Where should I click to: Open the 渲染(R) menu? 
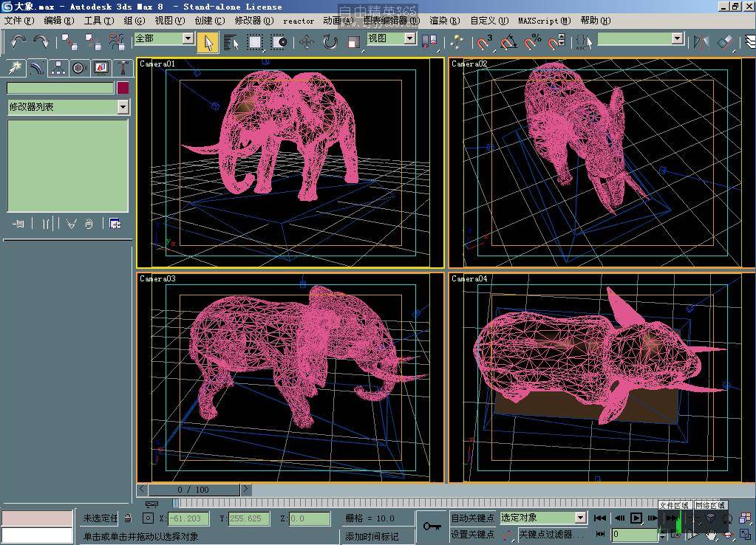pos(444,21)
